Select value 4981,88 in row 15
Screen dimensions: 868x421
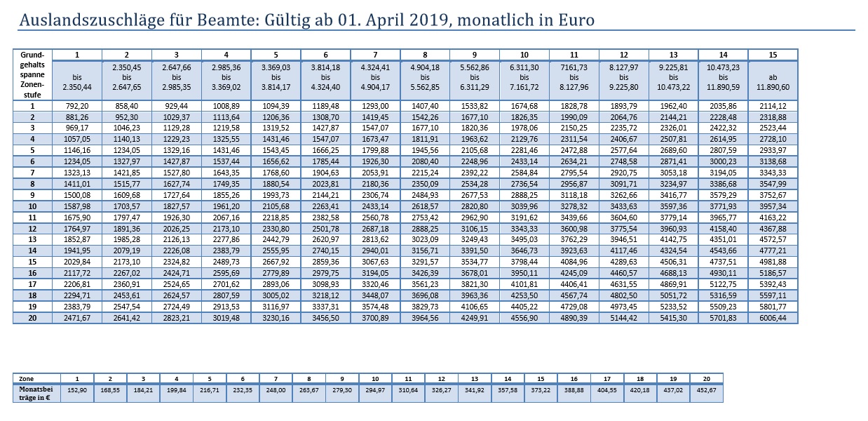coord(773,262)
